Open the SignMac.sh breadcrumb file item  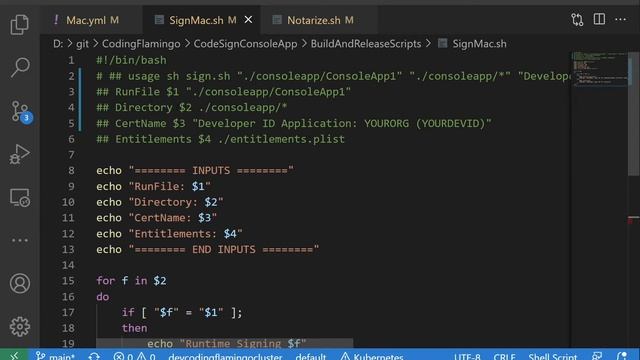tap(473, 44)
